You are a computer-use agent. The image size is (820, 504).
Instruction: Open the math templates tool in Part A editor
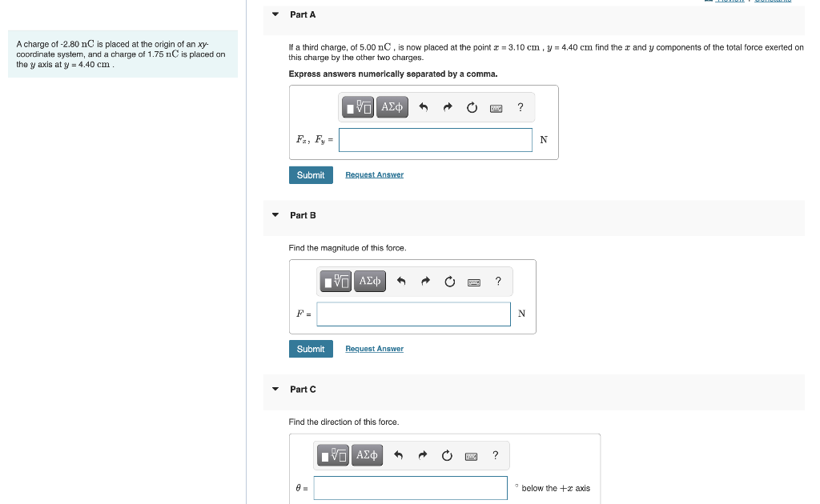coord(358,106)
